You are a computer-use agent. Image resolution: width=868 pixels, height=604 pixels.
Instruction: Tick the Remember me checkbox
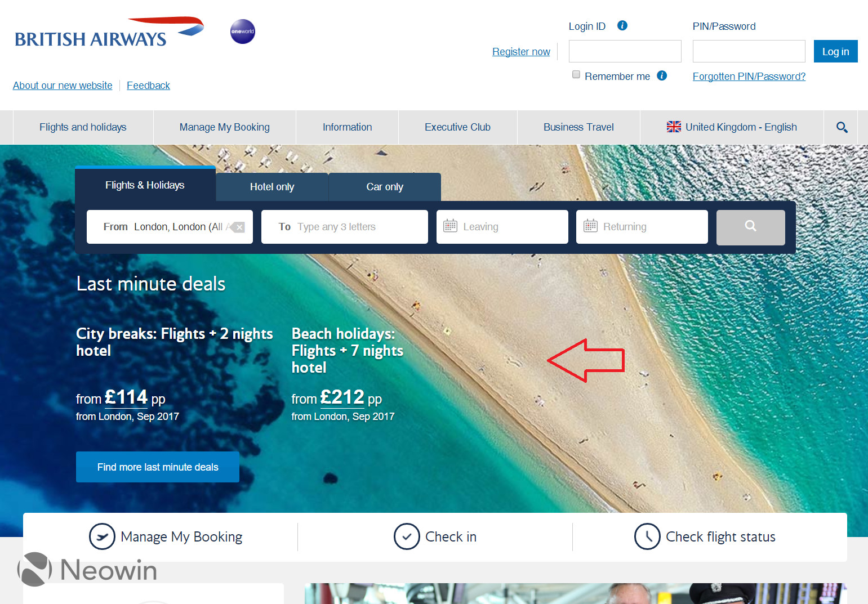(x=576, y=74)
